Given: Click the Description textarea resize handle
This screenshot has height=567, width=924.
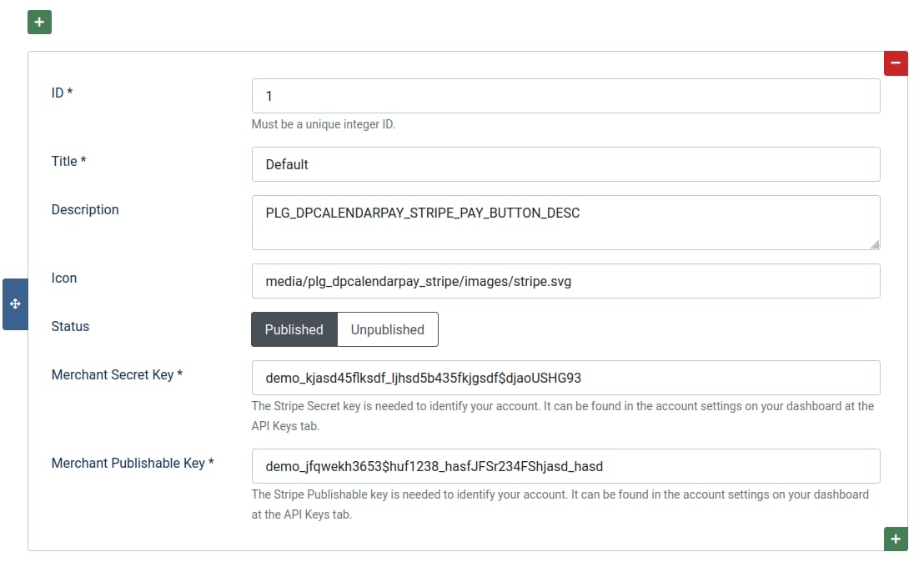Looking at the screenshot, I should [x=875, y=244].
